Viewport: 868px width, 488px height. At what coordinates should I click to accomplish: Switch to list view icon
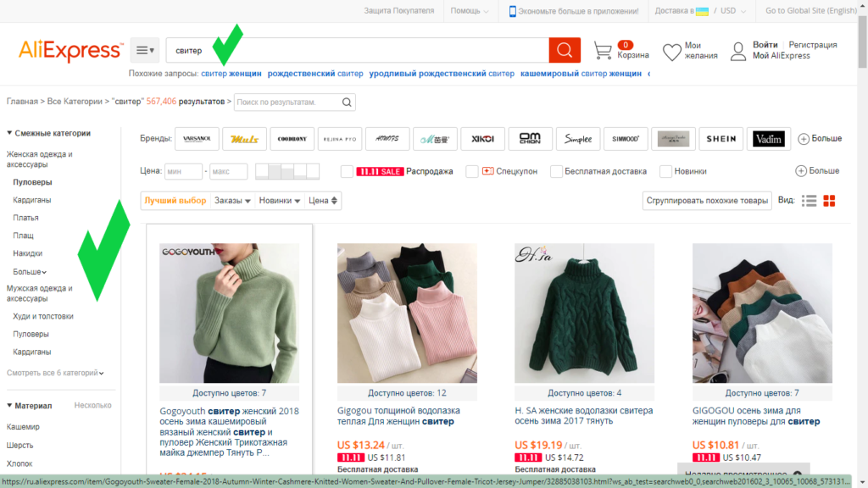point(810,201)
